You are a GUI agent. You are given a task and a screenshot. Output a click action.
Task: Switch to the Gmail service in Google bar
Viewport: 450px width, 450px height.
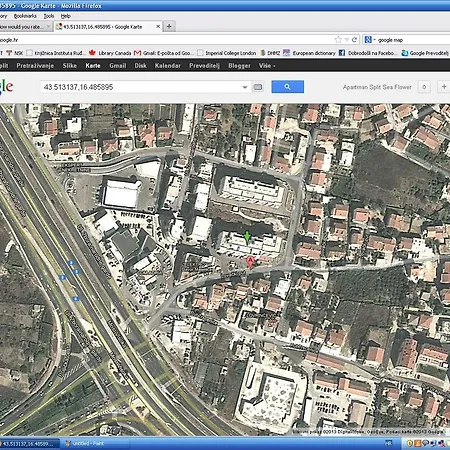click(118, 66)
